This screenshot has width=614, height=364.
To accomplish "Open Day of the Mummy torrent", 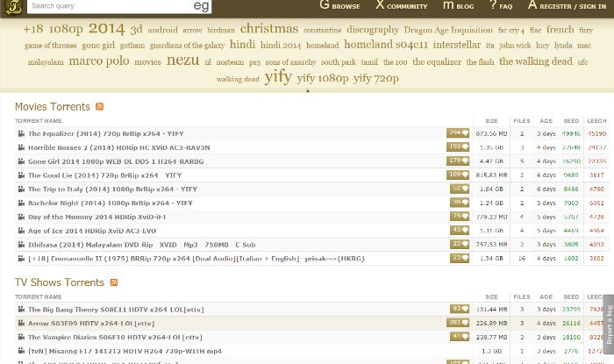I will [96, 217].
